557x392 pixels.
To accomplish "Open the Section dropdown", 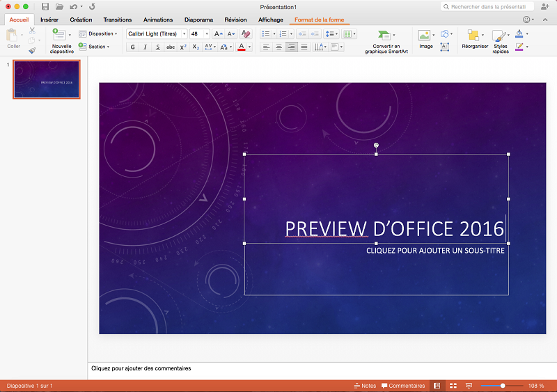I will [94, 47].
